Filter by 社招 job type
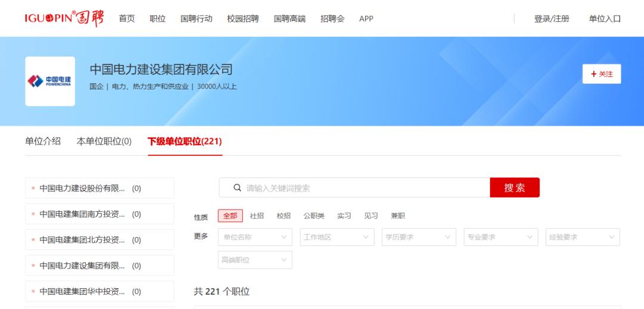The height and width of the screenshot is (309, 644). click(256, 216)
